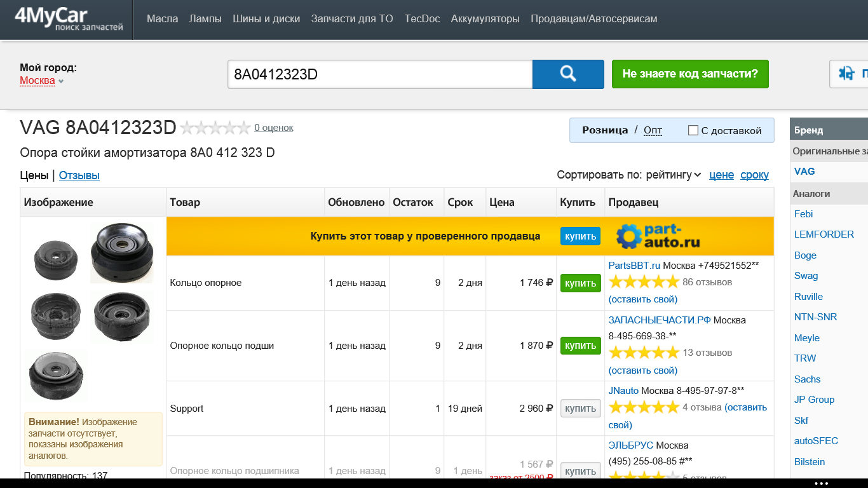868x488 pixels.
Task: Select NTN-SNR brand in sidebar
Action: pos(816,317)
